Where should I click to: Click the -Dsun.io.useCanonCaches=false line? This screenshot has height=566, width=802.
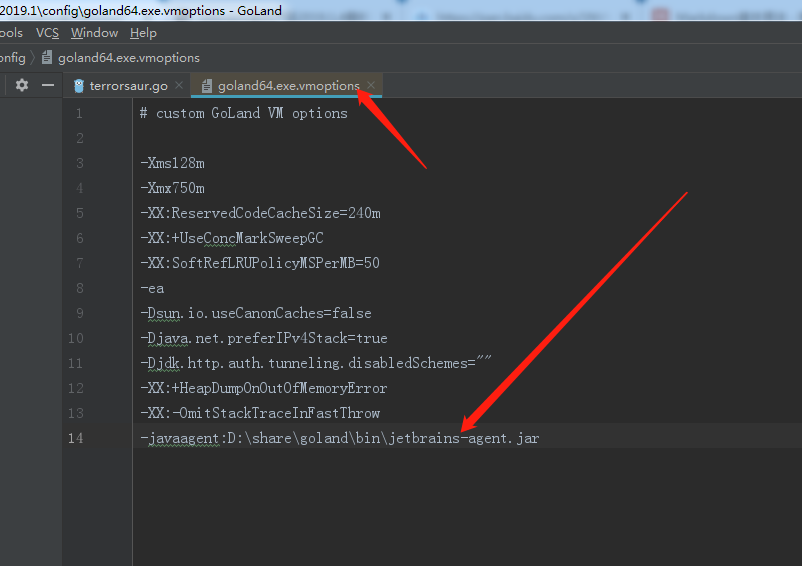(256, 313)
